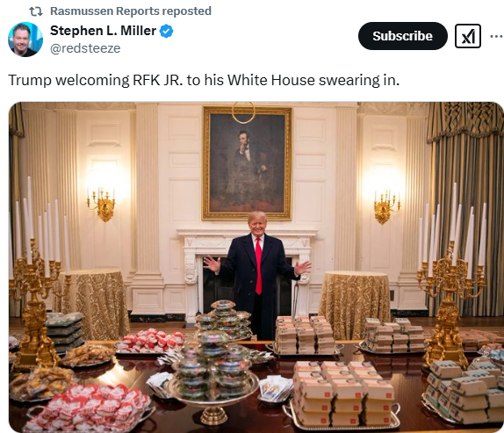Click the Lincoln portrait in the photo
504x433 pixels.
[247, 163]
